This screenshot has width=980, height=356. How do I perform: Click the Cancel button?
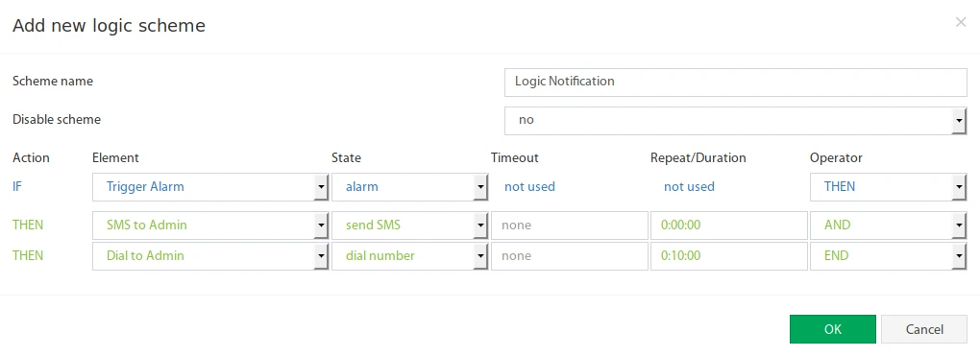coord(924,329)
